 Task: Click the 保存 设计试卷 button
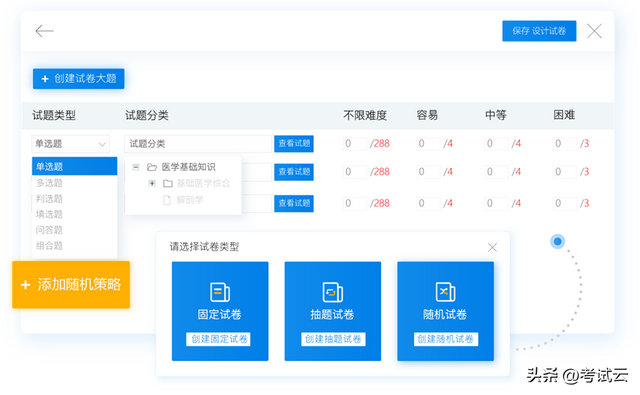(539, 31)
